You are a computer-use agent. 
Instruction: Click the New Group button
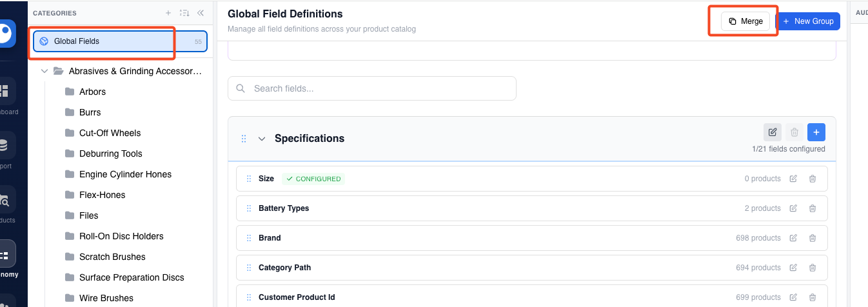tap(807, 21)
